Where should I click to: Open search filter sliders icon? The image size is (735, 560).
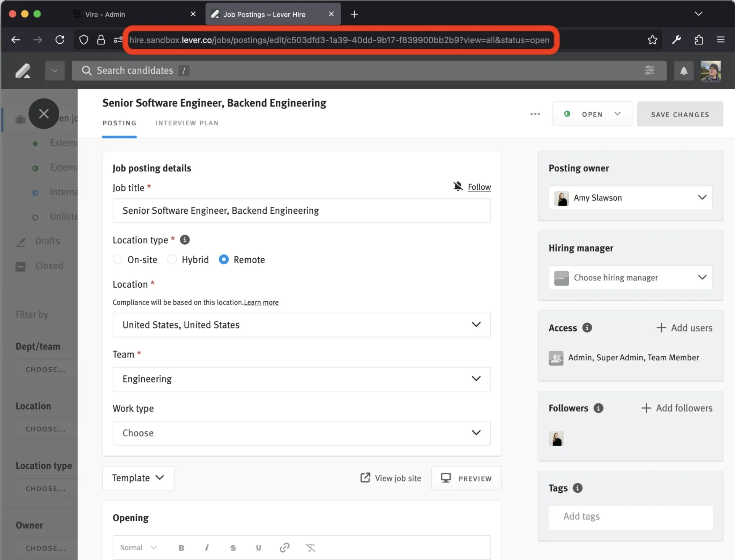click(649, 70)
